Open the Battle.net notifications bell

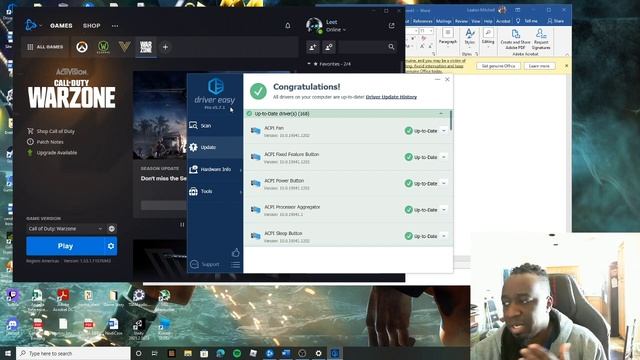(x=288, y=26)
